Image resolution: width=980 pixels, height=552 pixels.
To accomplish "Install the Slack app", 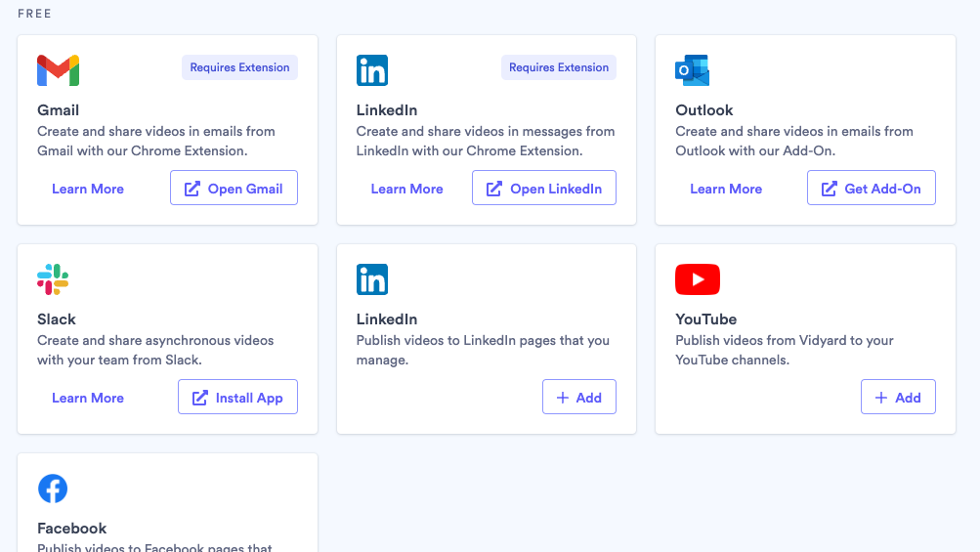I will point(237,398).
